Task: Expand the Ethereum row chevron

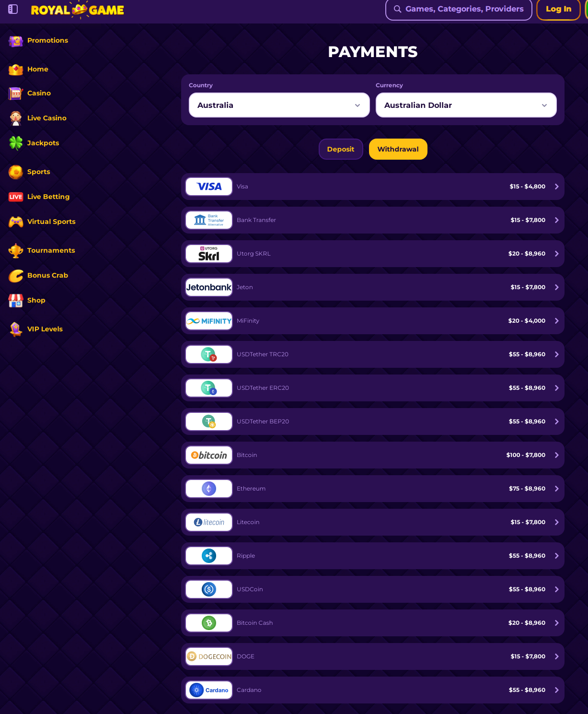Action: pos(556,489)
